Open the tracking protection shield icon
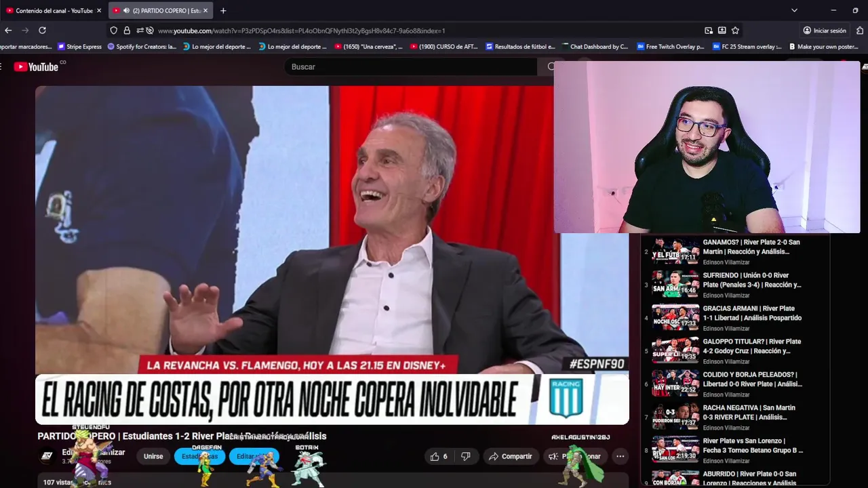The height and width of the screenshot is (488, 868). point(114,30)
